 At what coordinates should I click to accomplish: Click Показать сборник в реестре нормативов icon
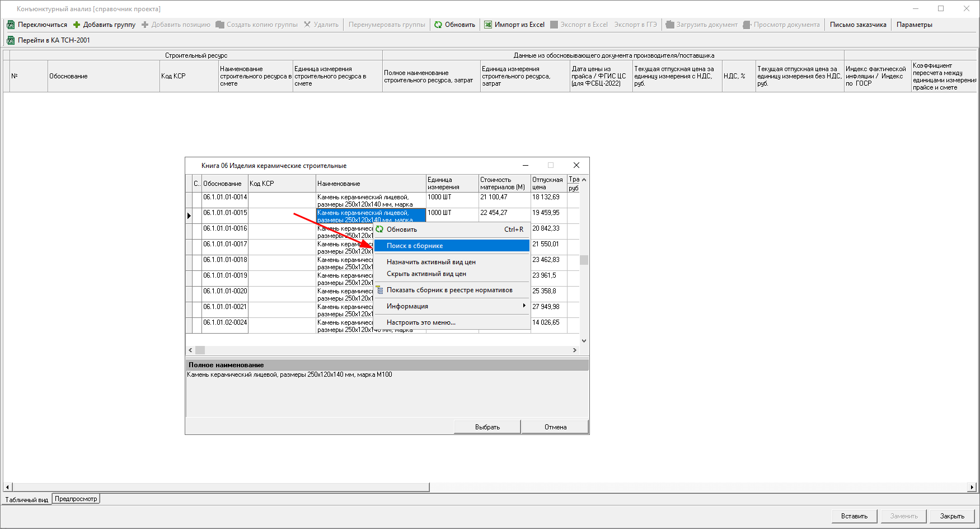379,290
